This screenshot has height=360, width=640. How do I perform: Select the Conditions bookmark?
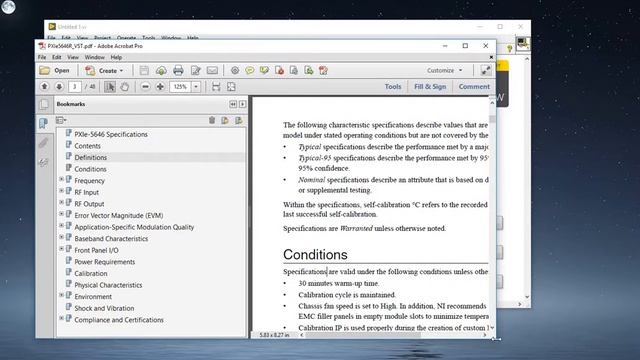pyautogui.click(x=90, y=169)
